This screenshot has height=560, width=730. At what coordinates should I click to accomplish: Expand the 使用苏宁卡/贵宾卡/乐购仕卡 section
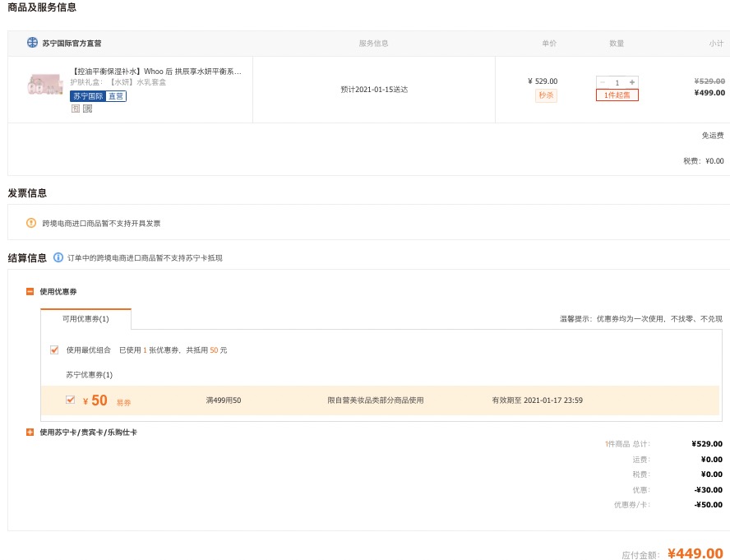click(x=30, y=433)
